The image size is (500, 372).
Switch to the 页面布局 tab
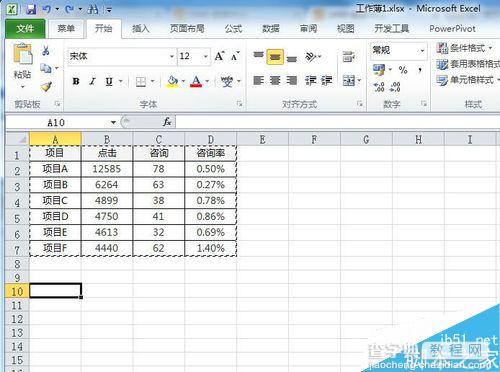(187, 29)
